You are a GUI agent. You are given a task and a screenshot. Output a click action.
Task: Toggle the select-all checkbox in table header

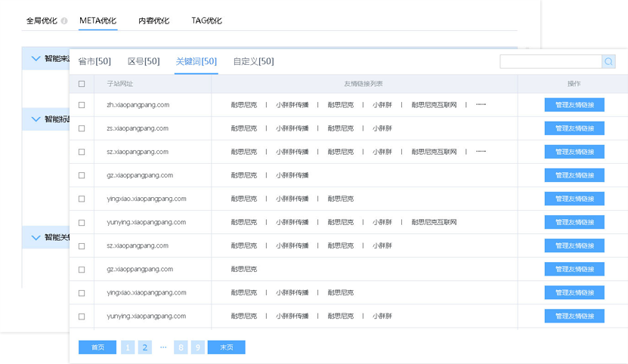coord(82,84)
